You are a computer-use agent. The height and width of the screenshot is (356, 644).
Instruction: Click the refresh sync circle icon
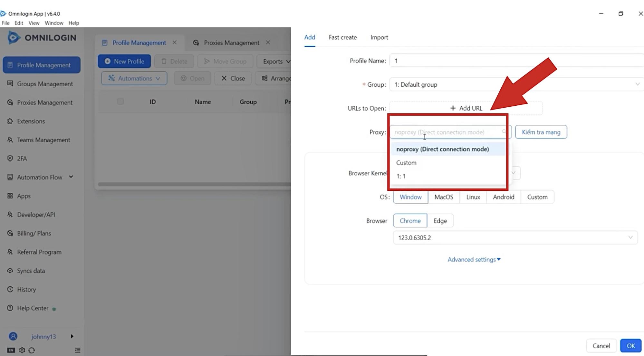[32, 350]
